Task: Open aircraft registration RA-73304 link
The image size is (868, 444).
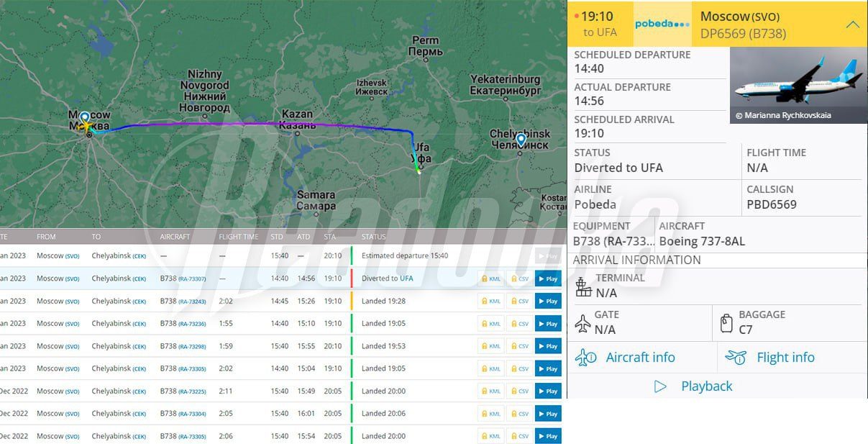Action: click(x=192, y=414)
